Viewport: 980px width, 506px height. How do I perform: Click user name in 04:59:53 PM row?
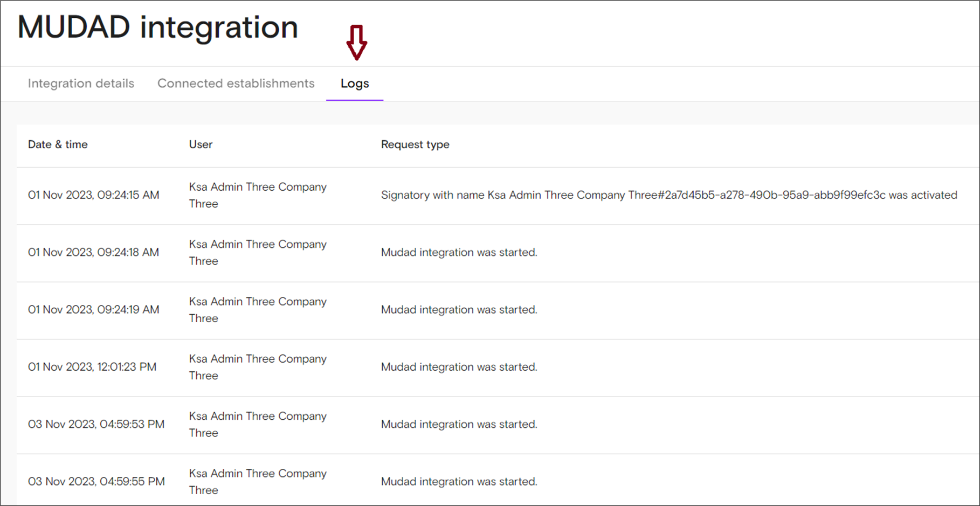coord(258,424)
